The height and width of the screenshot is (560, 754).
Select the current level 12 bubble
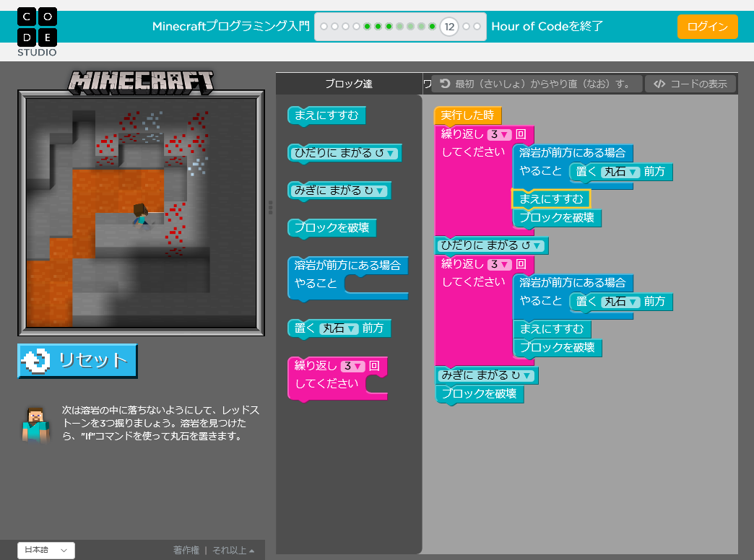(449, 27)
